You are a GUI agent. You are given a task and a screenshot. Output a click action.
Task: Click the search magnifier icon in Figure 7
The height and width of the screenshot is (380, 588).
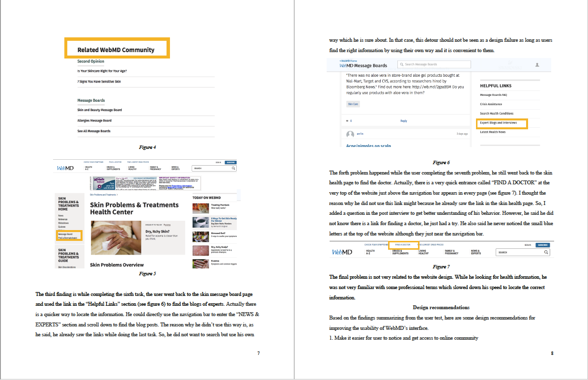point(546,252)
